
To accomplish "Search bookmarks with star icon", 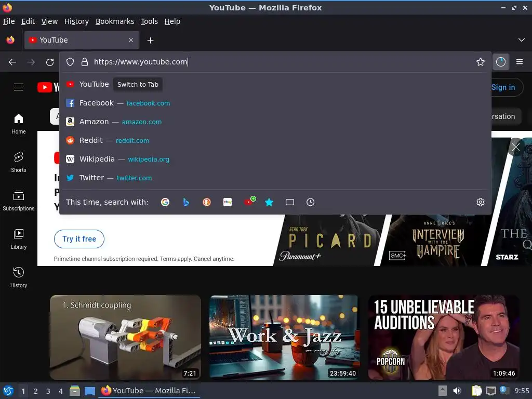I will [269, 202].
